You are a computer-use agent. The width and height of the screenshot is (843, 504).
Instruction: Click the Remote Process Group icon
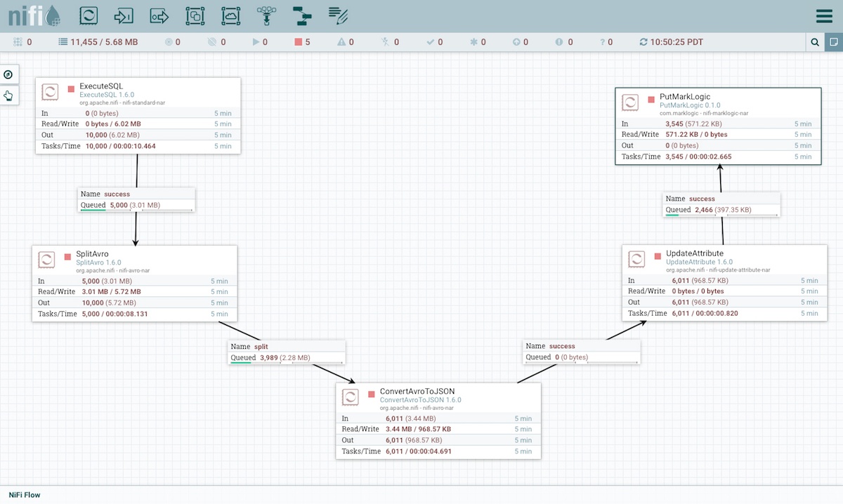(231, 15)
